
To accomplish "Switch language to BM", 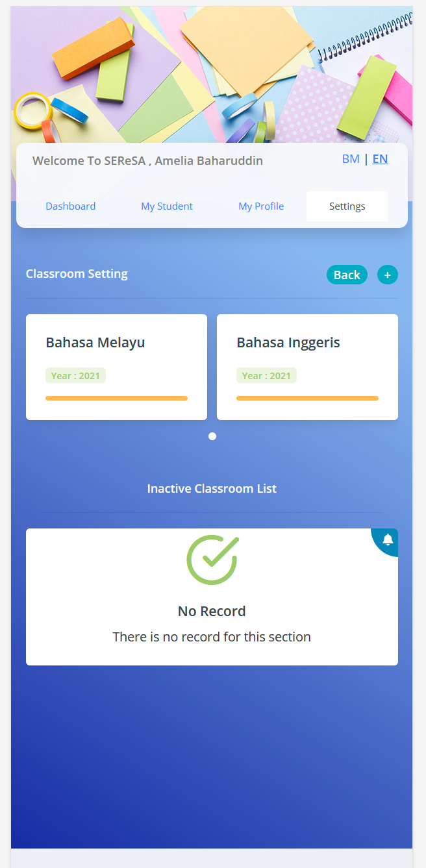I will 351,159.
